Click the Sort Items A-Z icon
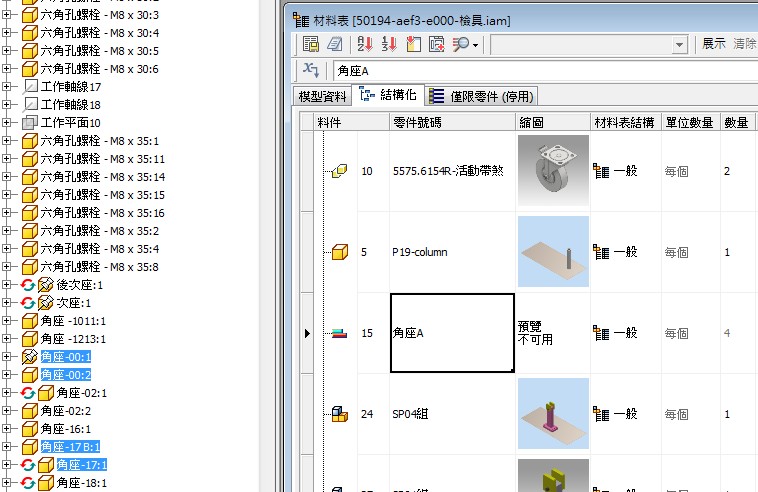This screenshot has height=492, width=758. point(365,44)
